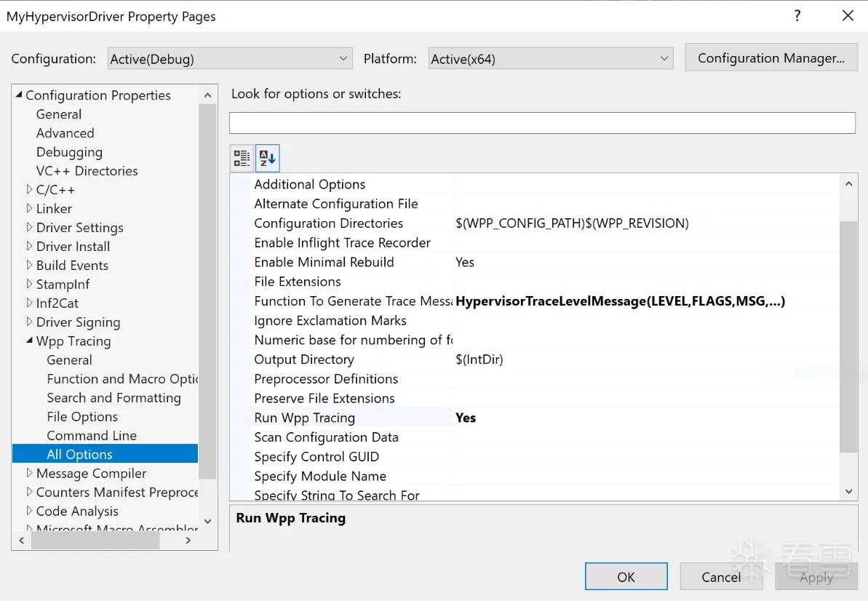Switch to Categorized view icon
Viewport: 868px width, 601px height.
pos(242,159)
